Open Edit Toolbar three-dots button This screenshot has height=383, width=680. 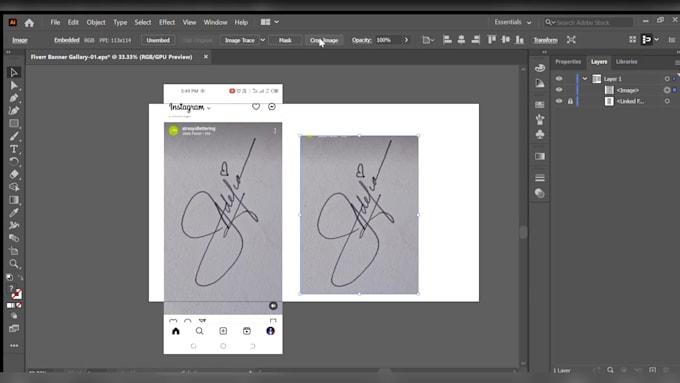tap(14, 346)
